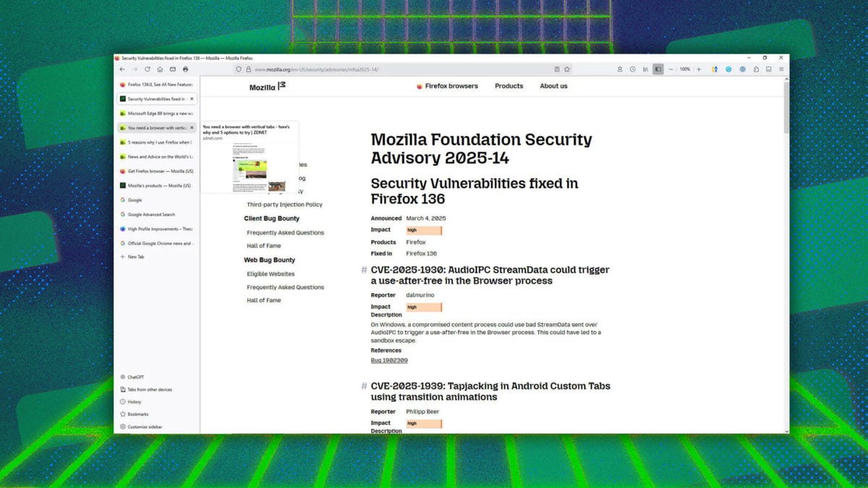The width and height of the screenshot is (868, 488).
Task: Open recent history via the clock toolbar icon
Action: pos(633,69)
